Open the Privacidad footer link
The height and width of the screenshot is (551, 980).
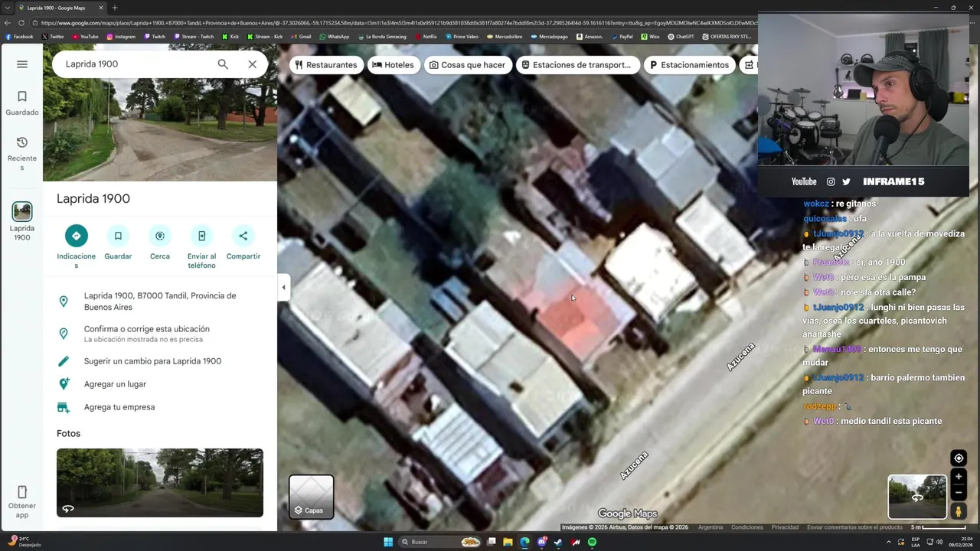click(785, 527)
